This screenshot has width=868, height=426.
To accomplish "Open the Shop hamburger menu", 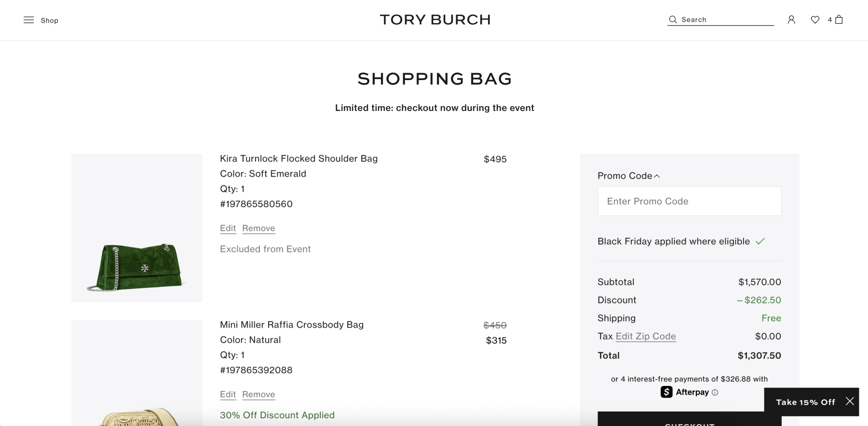I will pos(29,20).
